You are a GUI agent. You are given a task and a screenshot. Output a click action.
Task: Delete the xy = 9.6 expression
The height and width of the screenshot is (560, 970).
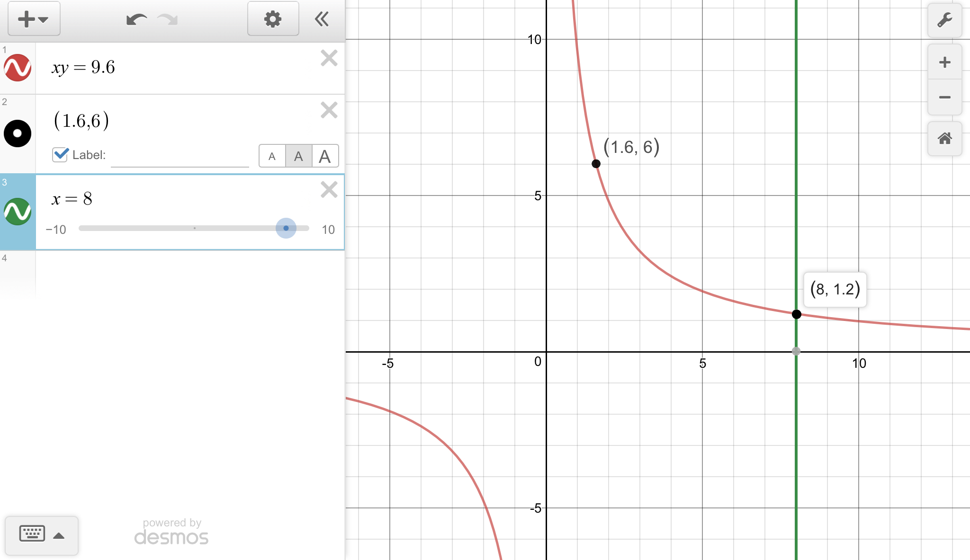tap(329, 58)
